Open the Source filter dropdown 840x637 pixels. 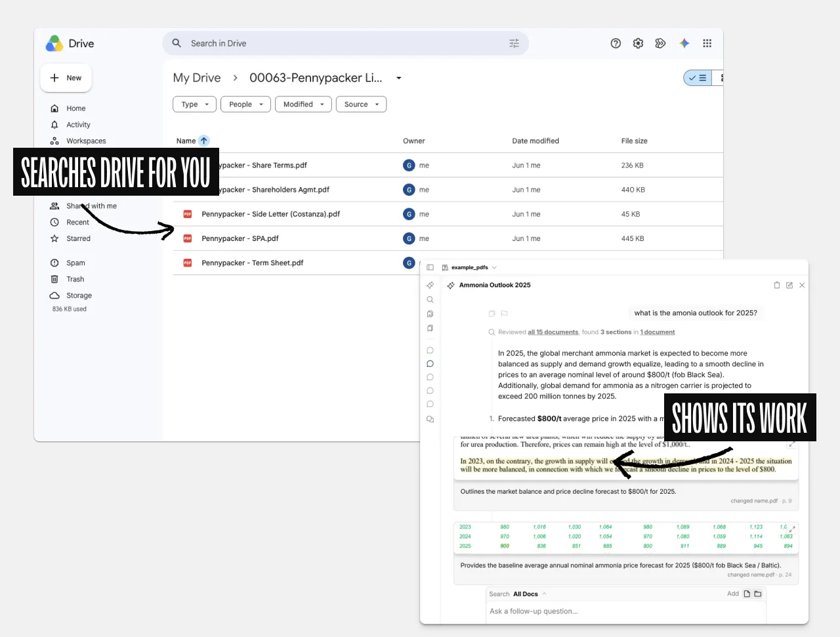361,104
